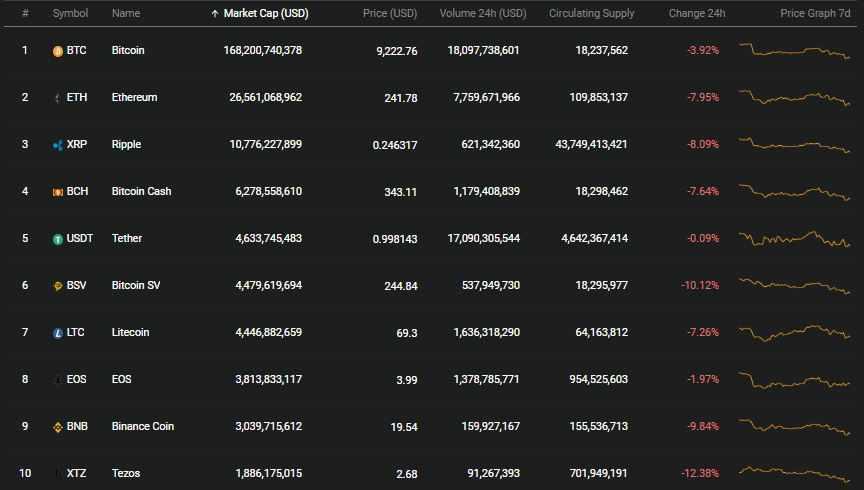Image resolution: width=864 pixels, height=490 pixels.
Task: Toggle sort arrow beside Market Cap (USD)
Action: [x=215, y=14]
